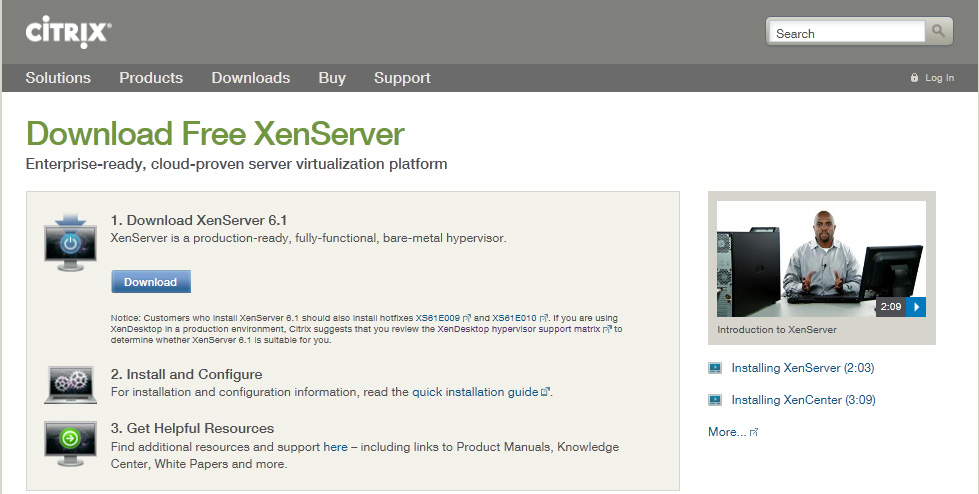The image size is (979, 494).
Task: Click the green arrow monitor icon for Helpful Resources
Action: coord(71,443)
